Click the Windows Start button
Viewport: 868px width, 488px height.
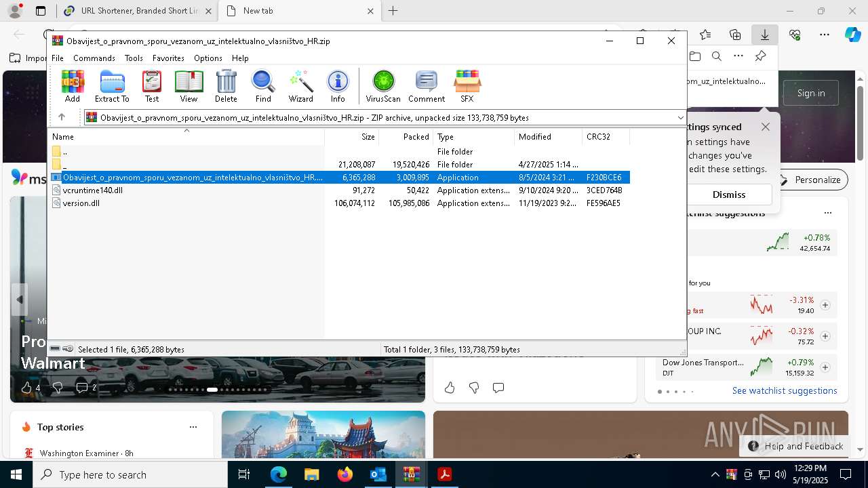tap(16, 474)
